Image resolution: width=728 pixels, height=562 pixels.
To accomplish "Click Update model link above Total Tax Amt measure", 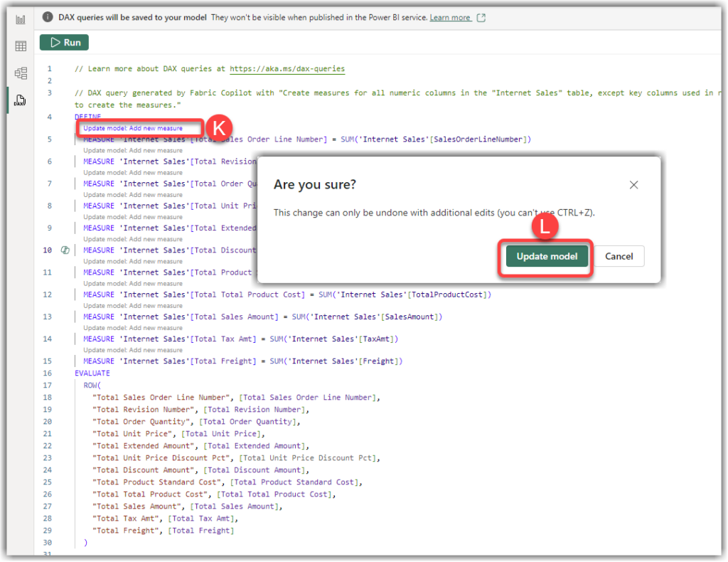I will click(133, 328).
